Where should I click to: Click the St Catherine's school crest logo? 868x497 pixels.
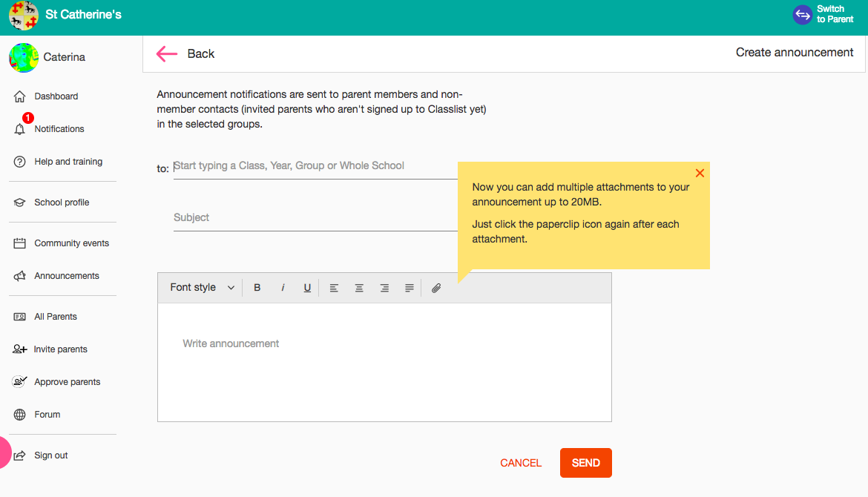tap(23, 15)
